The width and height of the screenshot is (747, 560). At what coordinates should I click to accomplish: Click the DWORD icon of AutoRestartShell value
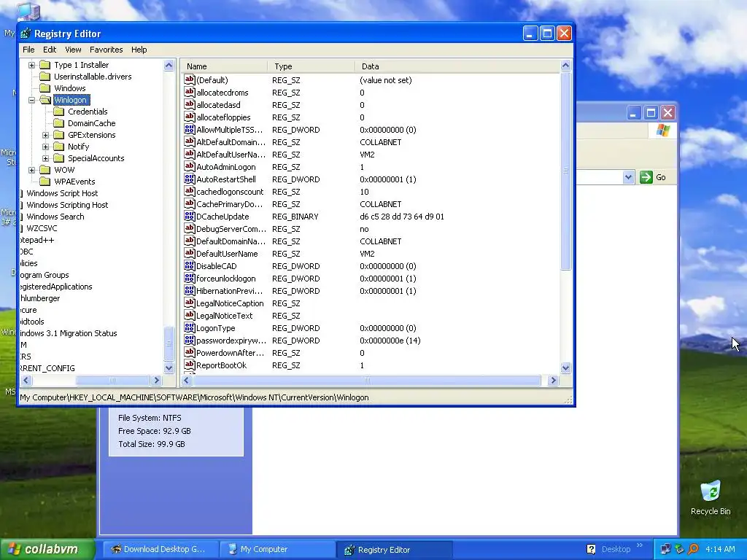pos(190,179)
